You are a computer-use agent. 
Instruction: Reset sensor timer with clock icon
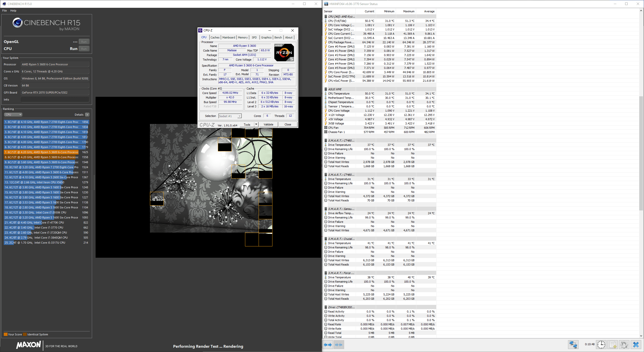[x=601, y=344]
